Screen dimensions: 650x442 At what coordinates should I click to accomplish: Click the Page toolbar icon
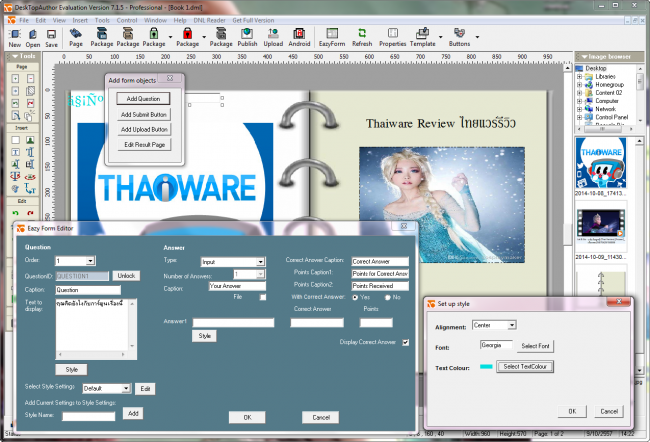pos(76,37)
